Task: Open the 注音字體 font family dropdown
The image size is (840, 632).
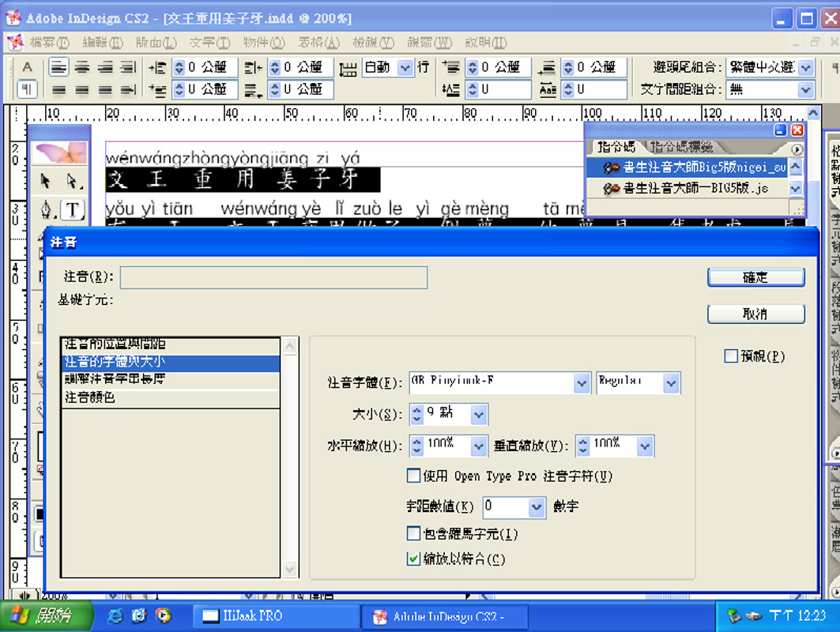Action: (582, 383)
